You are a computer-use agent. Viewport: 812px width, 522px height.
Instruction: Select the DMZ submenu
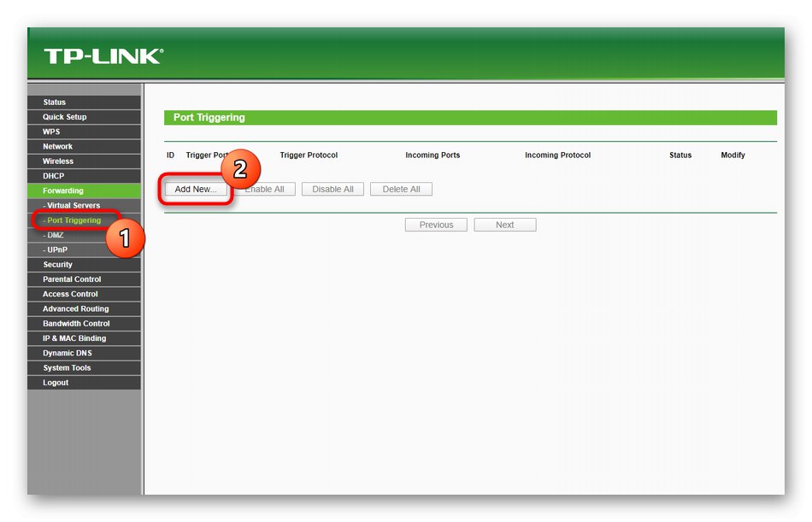pyautogui.click(x=84, y=235)
